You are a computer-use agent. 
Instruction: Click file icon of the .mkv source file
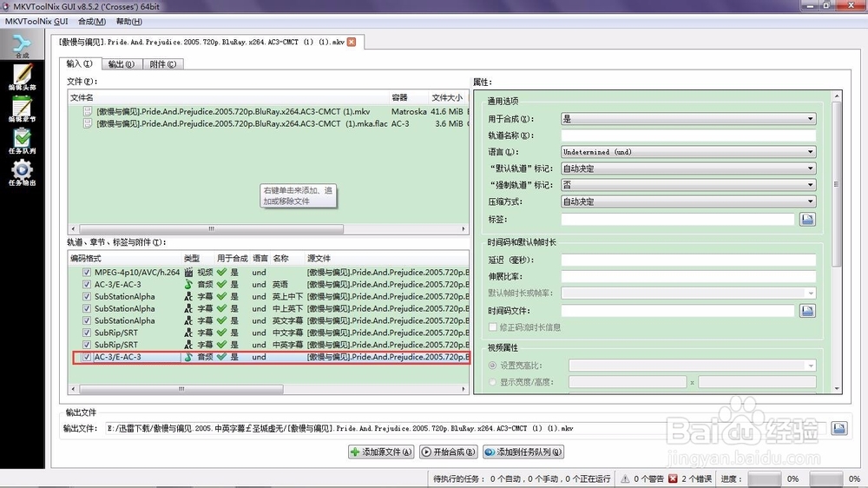click(x=88, y=111)
